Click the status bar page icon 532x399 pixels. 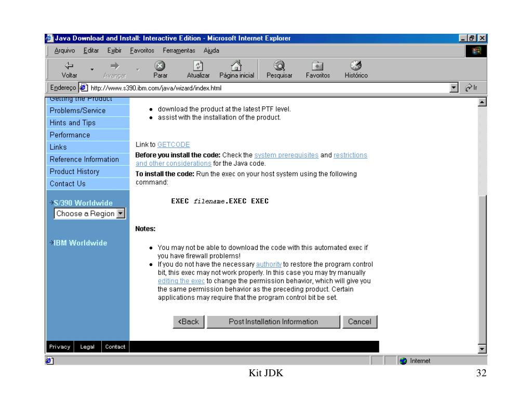(x=49, y=361)
